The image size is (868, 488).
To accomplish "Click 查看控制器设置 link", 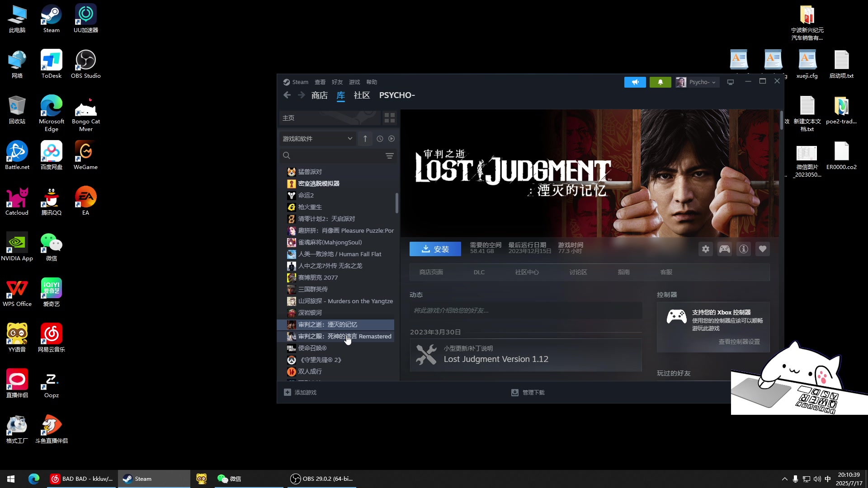I will click(x=739, y=342).
